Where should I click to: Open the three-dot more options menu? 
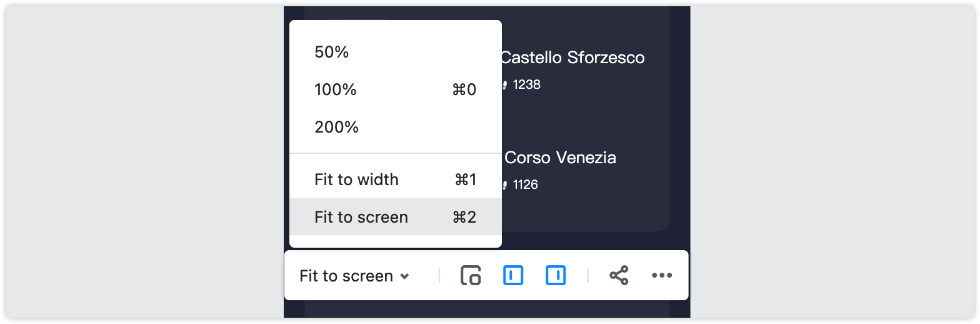[662, 275]
